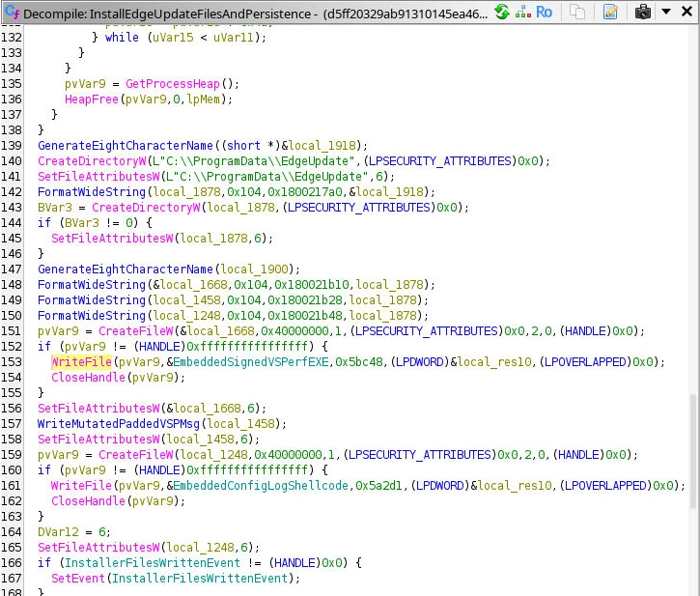This screenshot has height=596, width=700.
Task: Toggle the blue 'Ro' icon in toolbar
Action: 544,12
